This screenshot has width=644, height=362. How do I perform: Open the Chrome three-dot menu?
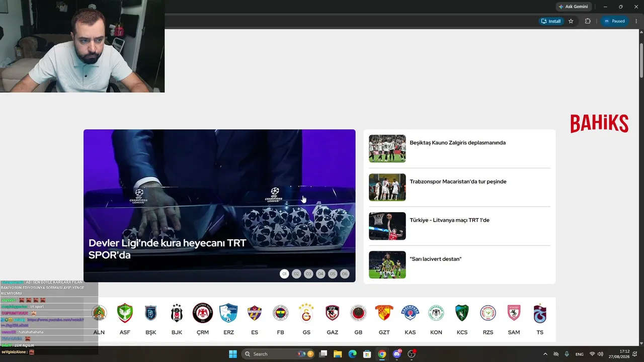[636, 21]
